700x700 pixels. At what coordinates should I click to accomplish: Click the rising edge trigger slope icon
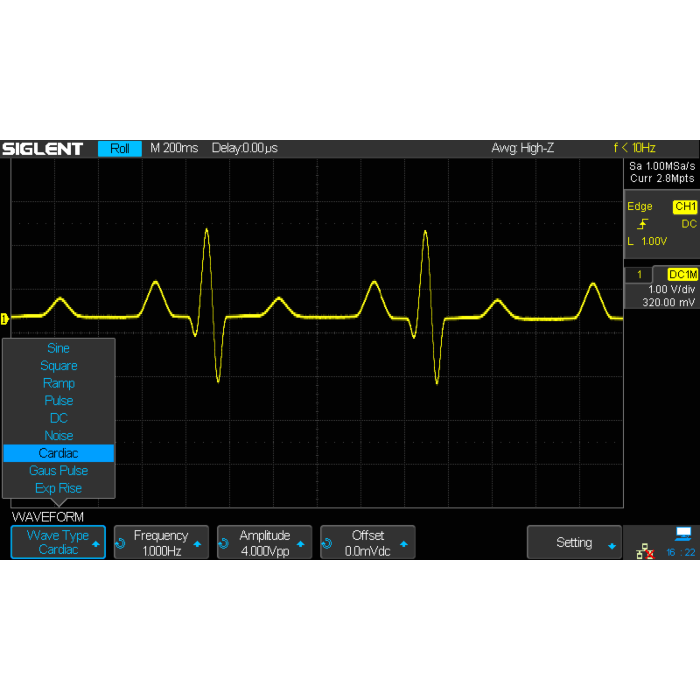641,225
